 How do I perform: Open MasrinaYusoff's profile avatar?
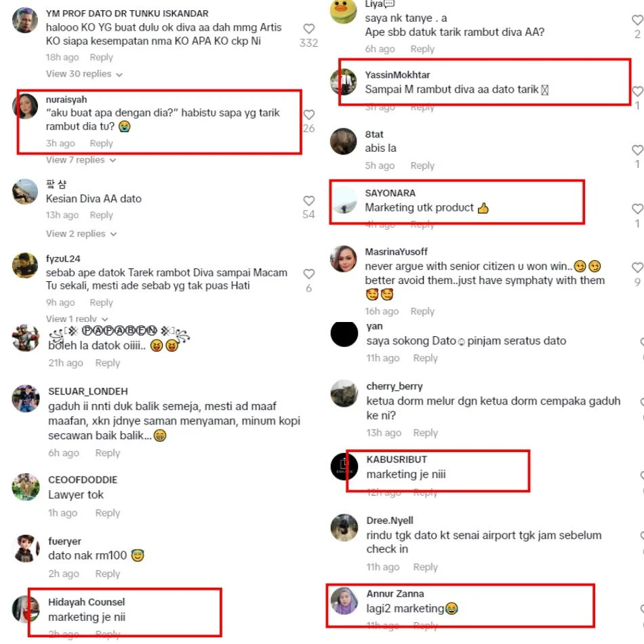(x=344, y=259)
